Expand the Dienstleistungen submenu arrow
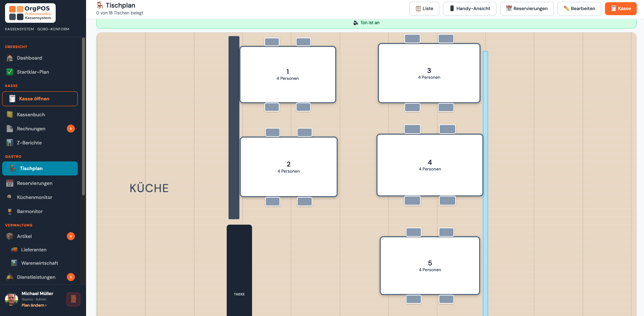Viewport: 644px width, 316px height. pos(71,277)
